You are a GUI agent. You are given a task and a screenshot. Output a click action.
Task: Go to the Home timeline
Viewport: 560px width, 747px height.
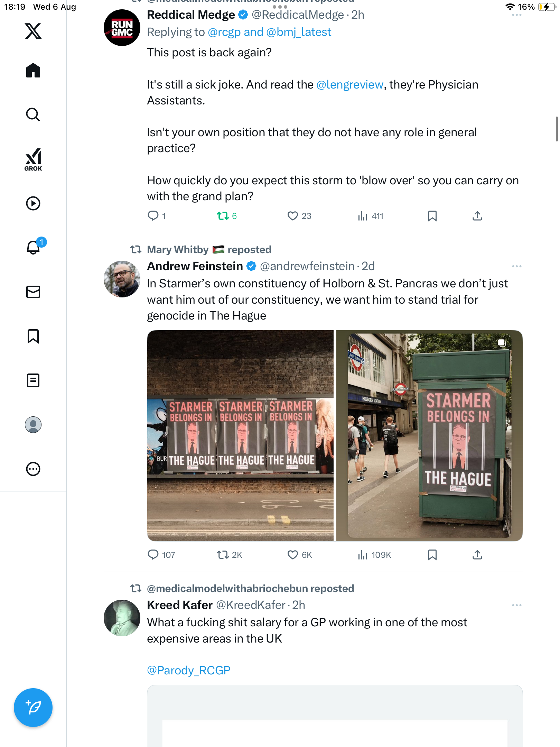(33, 71)
